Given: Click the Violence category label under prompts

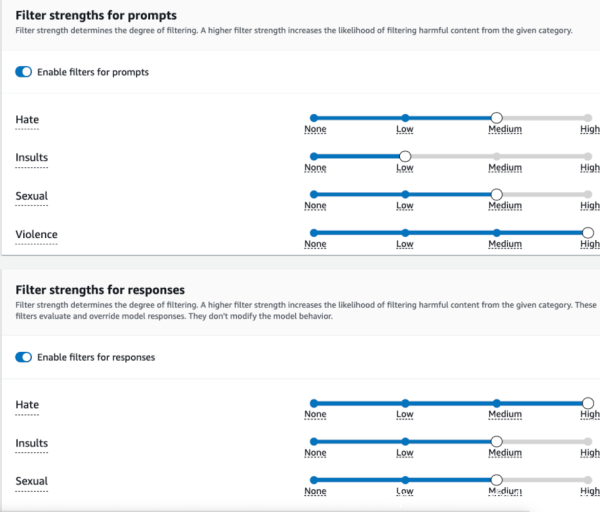Looking at the screenshot, I should (x=37, y=235).
